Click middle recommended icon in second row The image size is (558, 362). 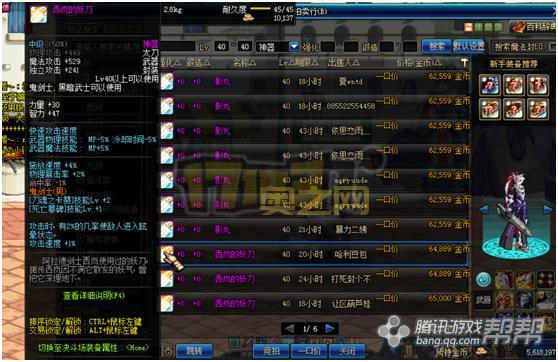click(x=514, y=109)
